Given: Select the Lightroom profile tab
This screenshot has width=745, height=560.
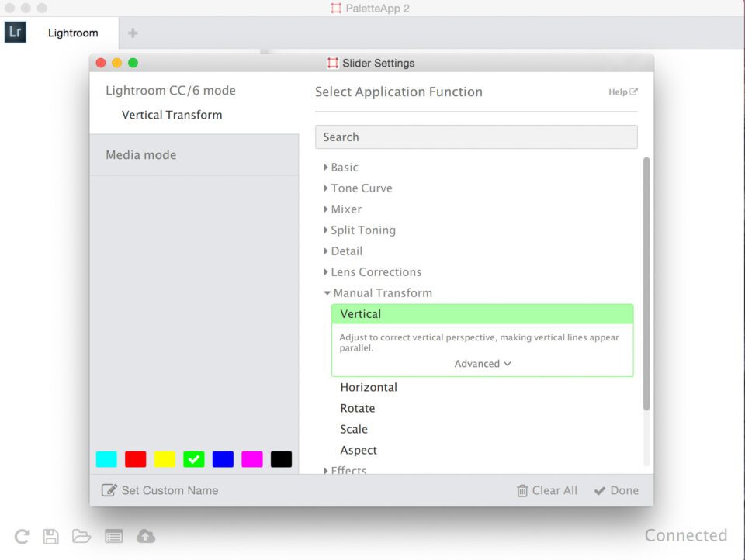Looking at the screenshot, I should coord(73,33).
